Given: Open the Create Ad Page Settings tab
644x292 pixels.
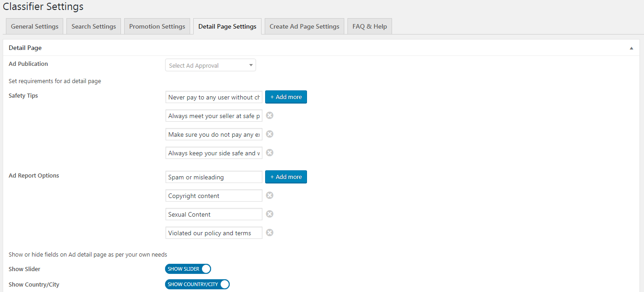Looking at the screenshot, I should click(x=304, y=26).
